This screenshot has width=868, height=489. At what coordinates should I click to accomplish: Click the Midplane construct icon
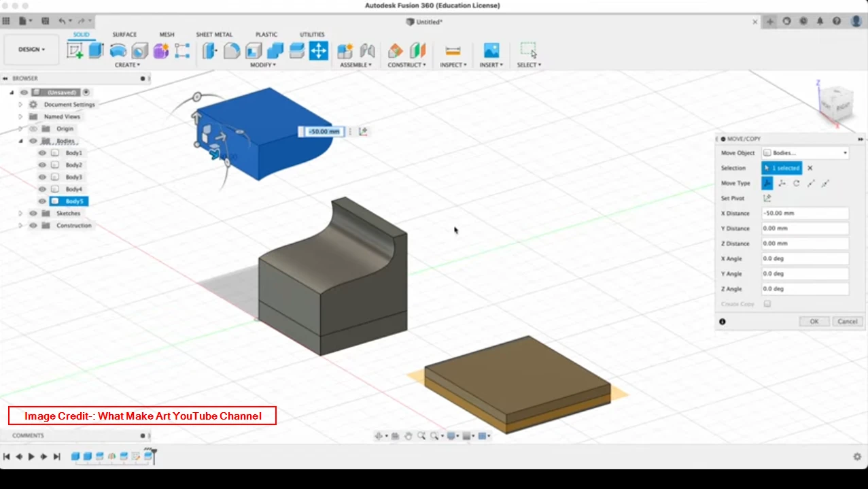417,50
